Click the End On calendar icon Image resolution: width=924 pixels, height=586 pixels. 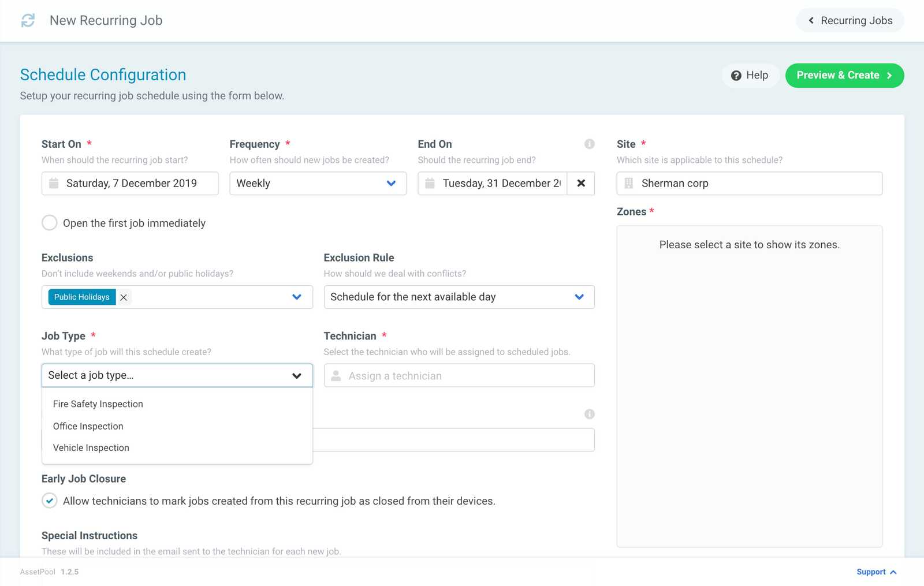430,183
